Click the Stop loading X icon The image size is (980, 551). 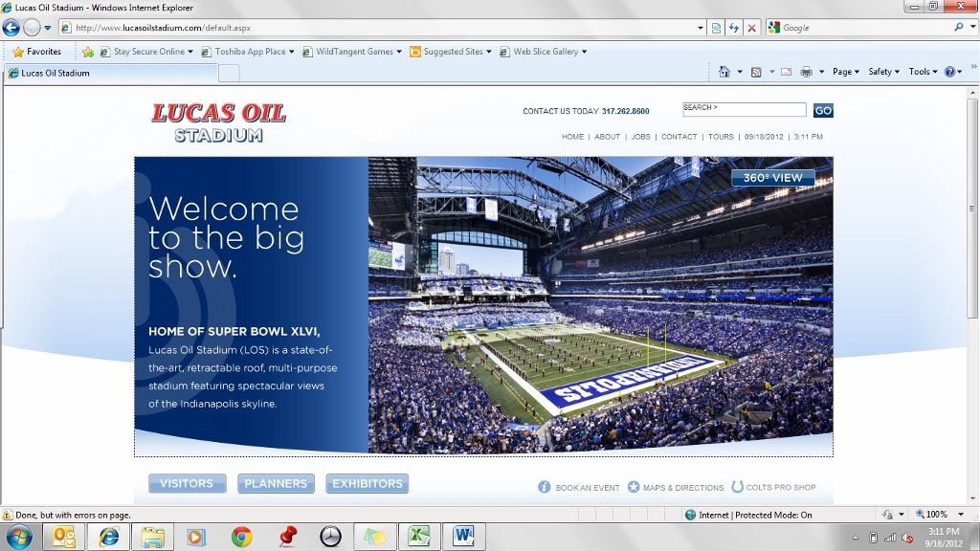click(751, 28)
